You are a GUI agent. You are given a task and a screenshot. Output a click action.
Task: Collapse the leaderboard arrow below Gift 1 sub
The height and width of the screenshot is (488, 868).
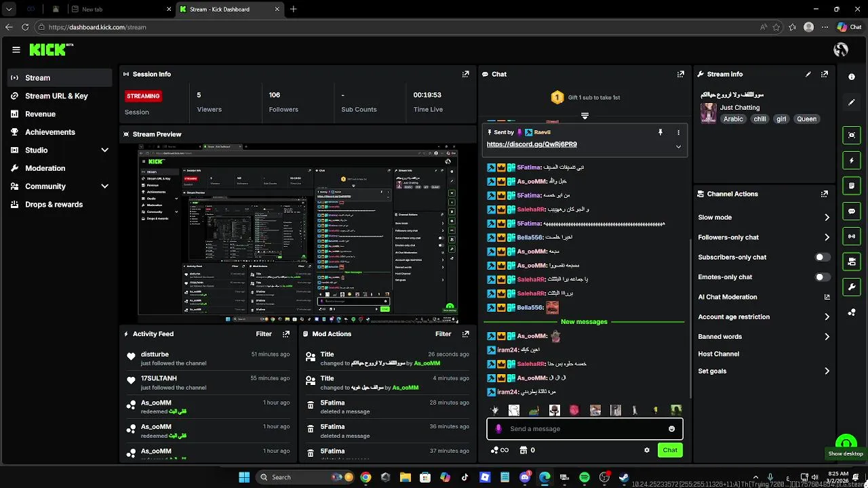[x=585, y=116]
